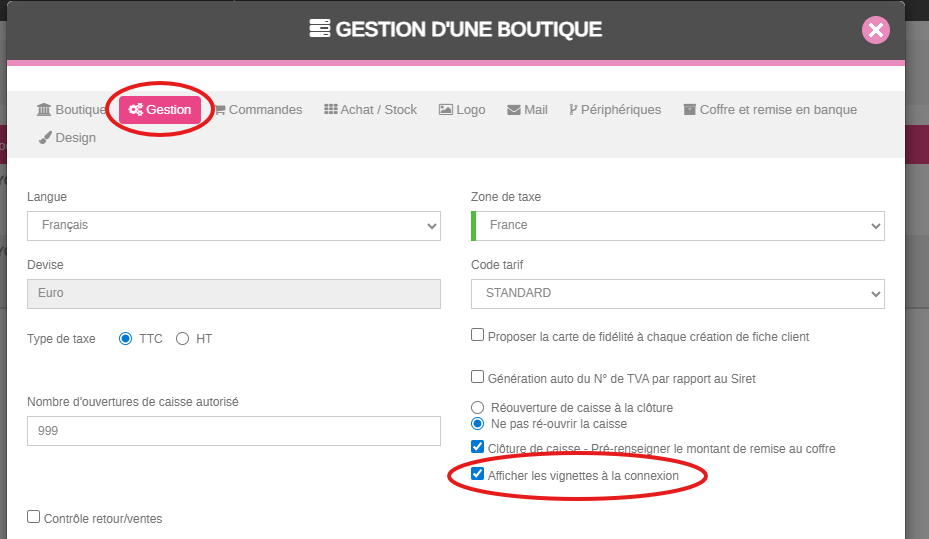Select Réouverture de caisse à la clôture
The height and width of the screenshot is (539, 929).
(x=478, y=407)
